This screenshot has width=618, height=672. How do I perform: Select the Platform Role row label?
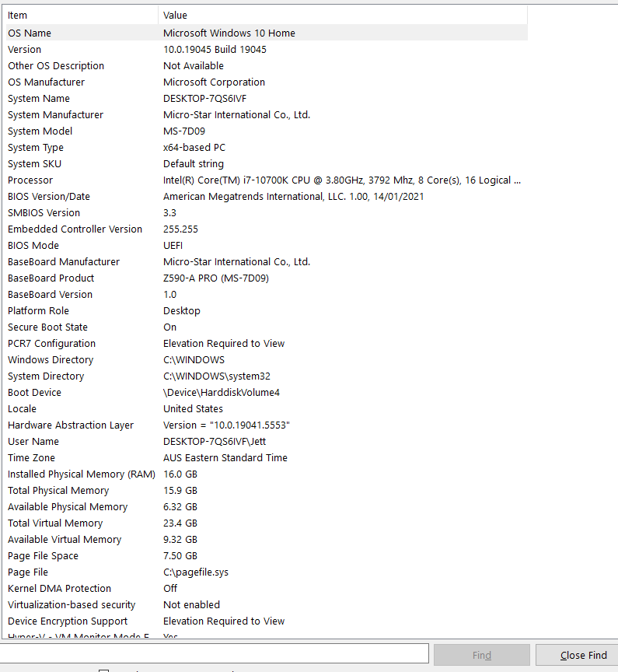38,310
